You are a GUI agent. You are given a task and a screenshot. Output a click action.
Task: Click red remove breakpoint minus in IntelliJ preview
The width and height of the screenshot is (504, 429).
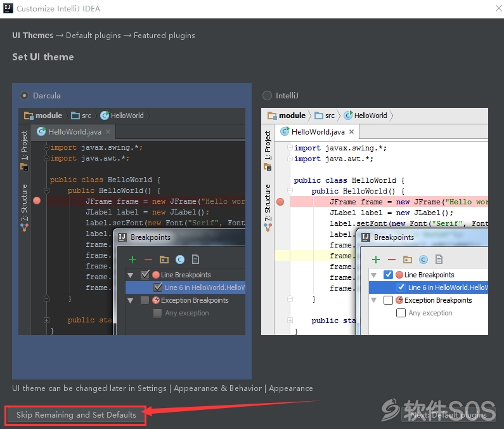pyautogui.click(x=392, y=260)
